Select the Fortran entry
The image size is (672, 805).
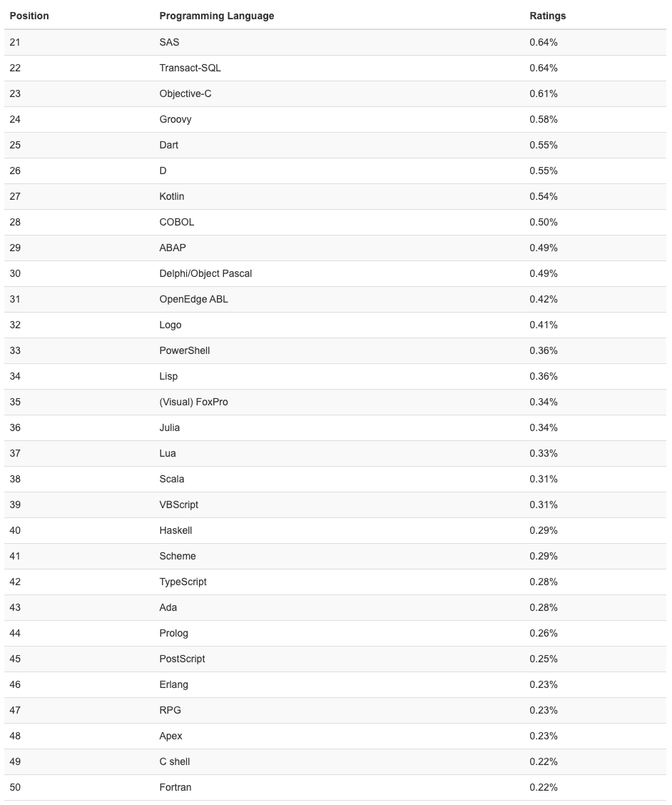tap(175, 787)
